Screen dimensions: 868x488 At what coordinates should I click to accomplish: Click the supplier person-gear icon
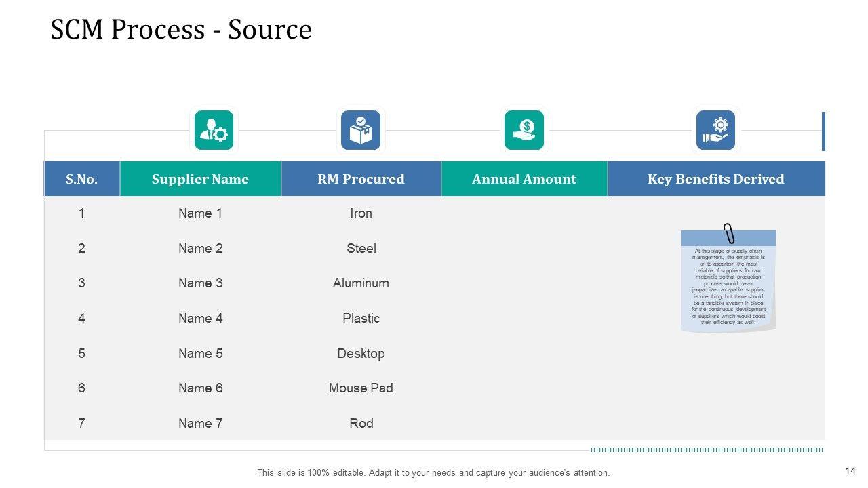point(214,130)
